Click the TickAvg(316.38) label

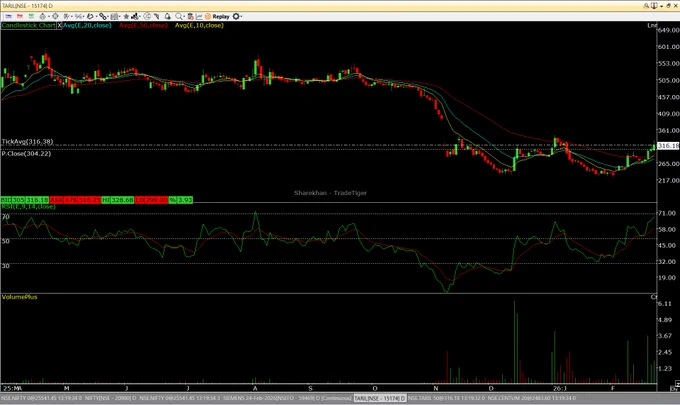[x=27, y=142]
